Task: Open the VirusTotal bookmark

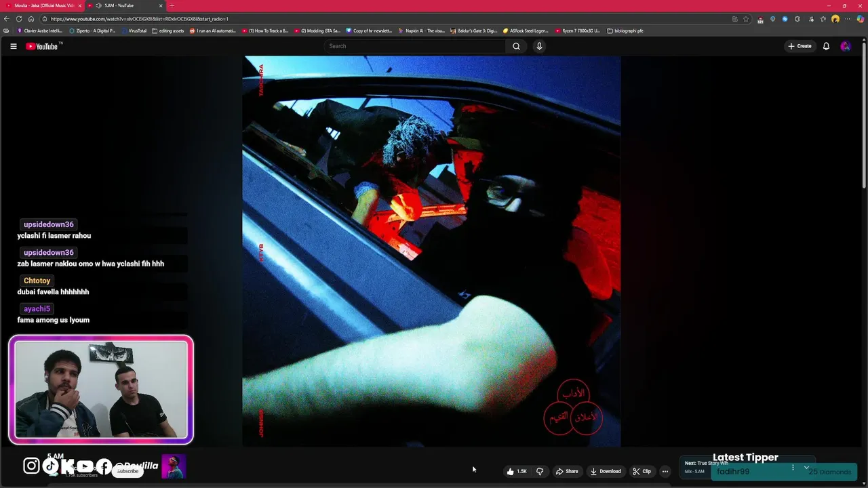Action: click(x=134, y=30)
